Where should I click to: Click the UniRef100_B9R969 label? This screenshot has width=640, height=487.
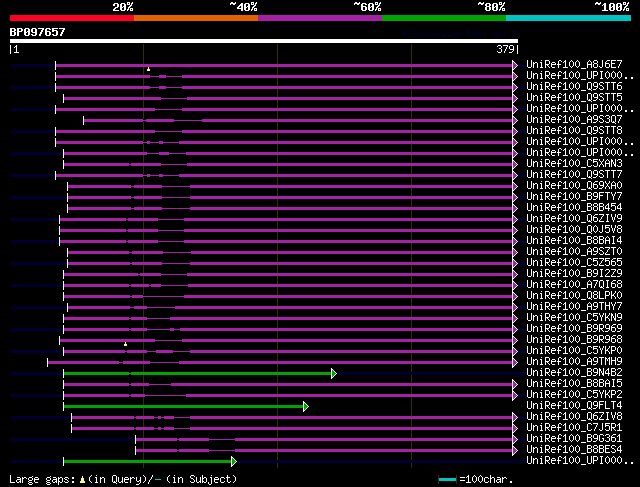(x=574, y=329)
